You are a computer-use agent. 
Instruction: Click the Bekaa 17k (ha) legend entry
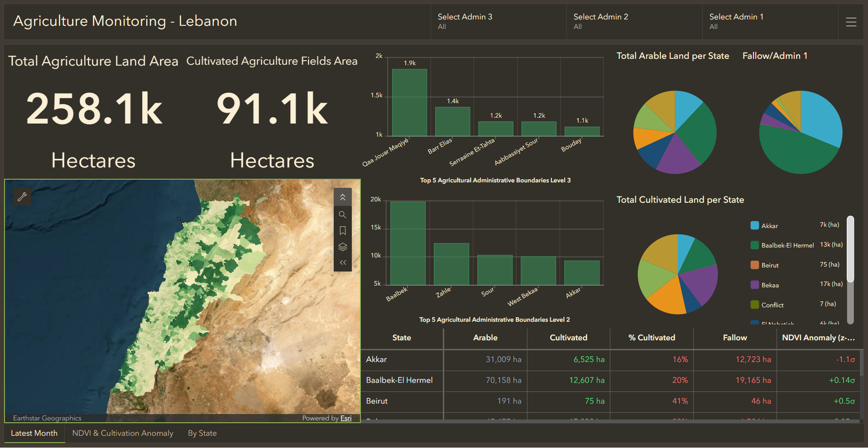(x=797, y=285)
